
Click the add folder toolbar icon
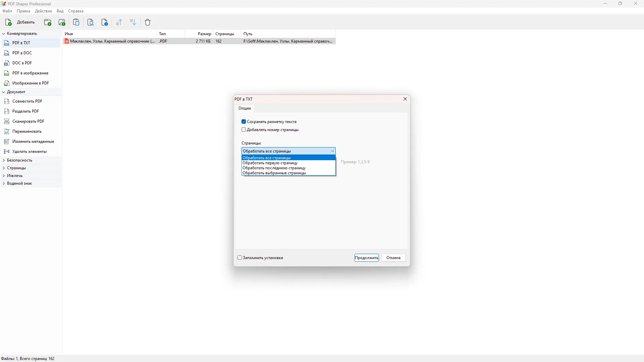48,22
